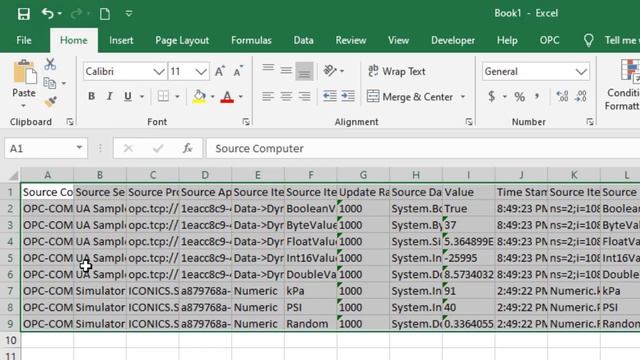
Task: Click the Cut scissors icon
Action: [50, 64]
